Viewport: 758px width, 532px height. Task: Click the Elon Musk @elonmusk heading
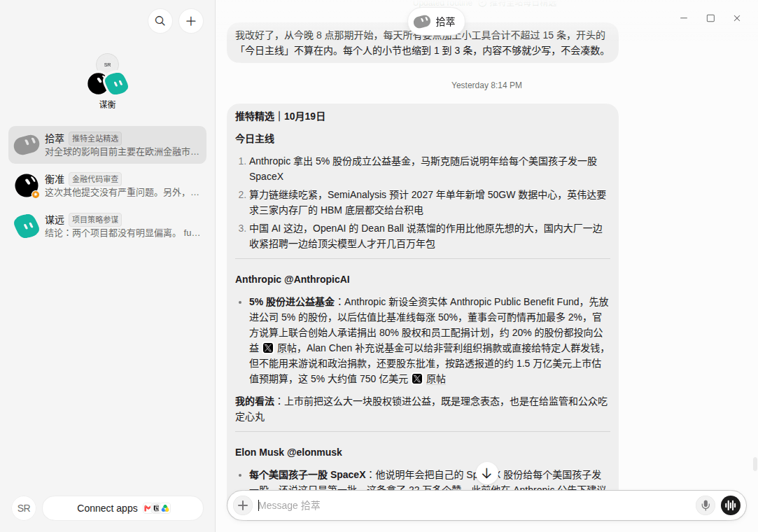tap(288, 452)
